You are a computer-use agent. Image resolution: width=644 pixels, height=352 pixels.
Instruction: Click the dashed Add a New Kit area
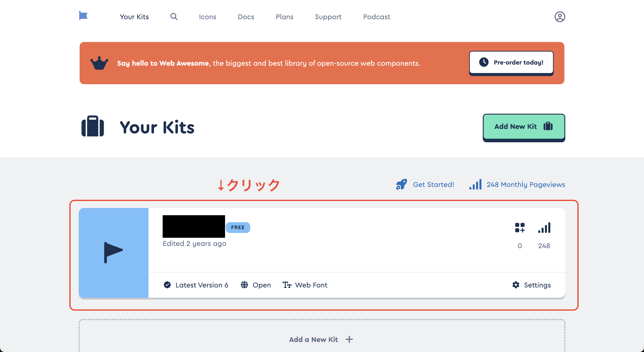(x=322, y=339)
